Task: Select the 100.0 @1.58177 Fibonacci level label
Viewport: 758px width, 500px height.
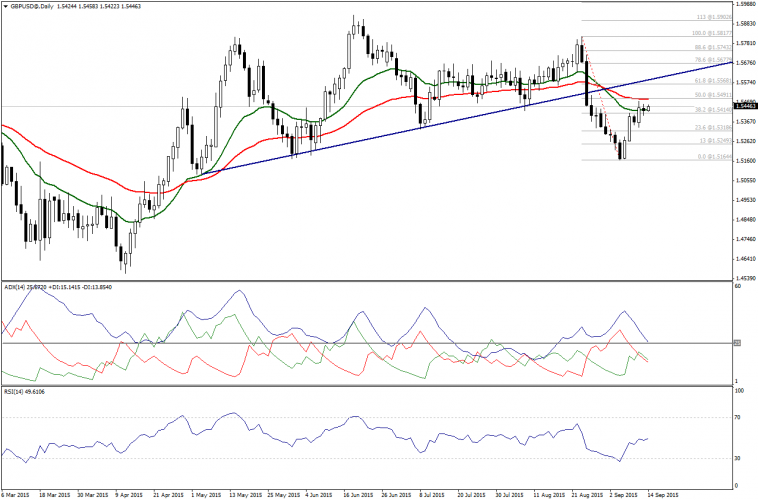Action: pos(712,33)
